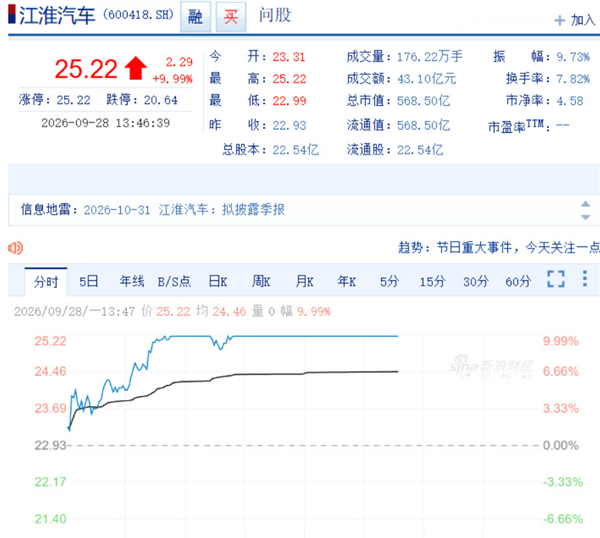Screen dimensions: 600x538
Task: Click the red up-arrow price indicator
Action: pos(135,68)
